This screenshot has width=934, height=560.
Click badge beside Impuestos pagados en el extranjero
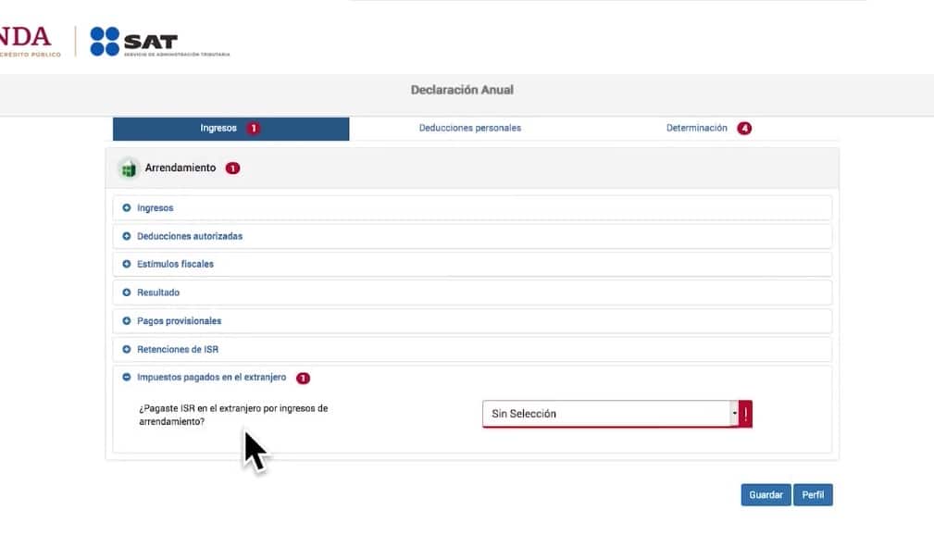tap(303, 378)
